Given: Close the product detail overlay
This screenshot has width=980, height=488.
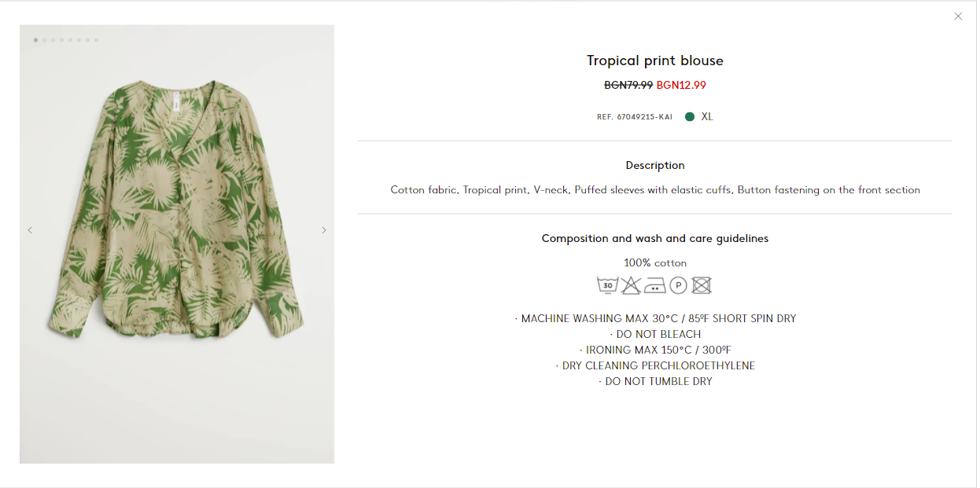Looking at the screenshot, I should (958, 16).
